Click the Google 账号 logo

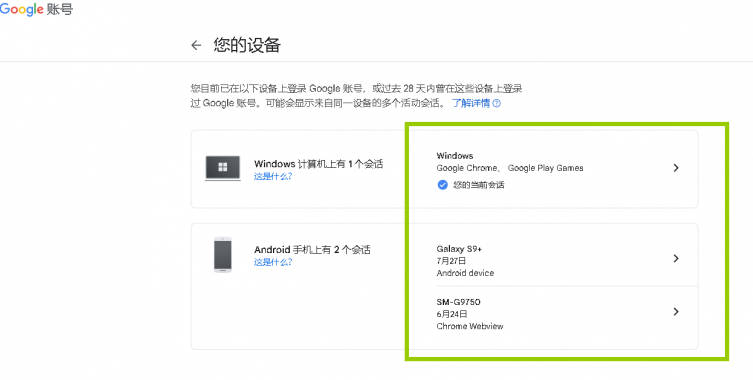tap(36, 9)
